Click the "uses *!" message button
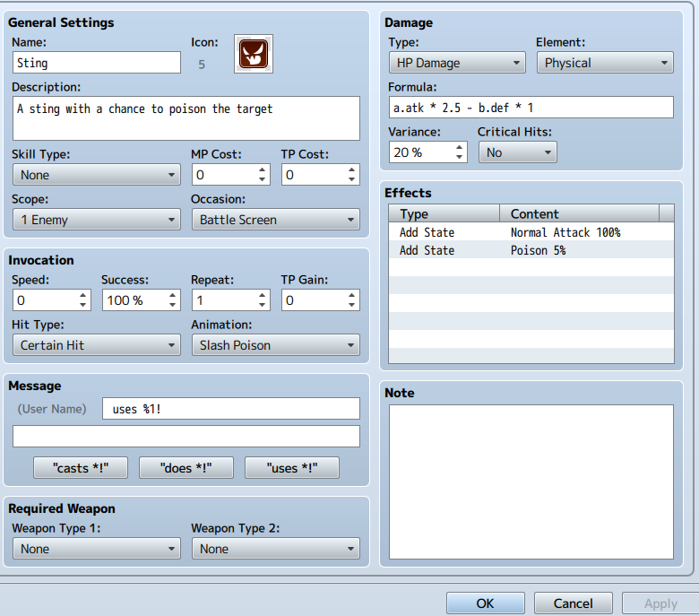 (x=291, y=468)
